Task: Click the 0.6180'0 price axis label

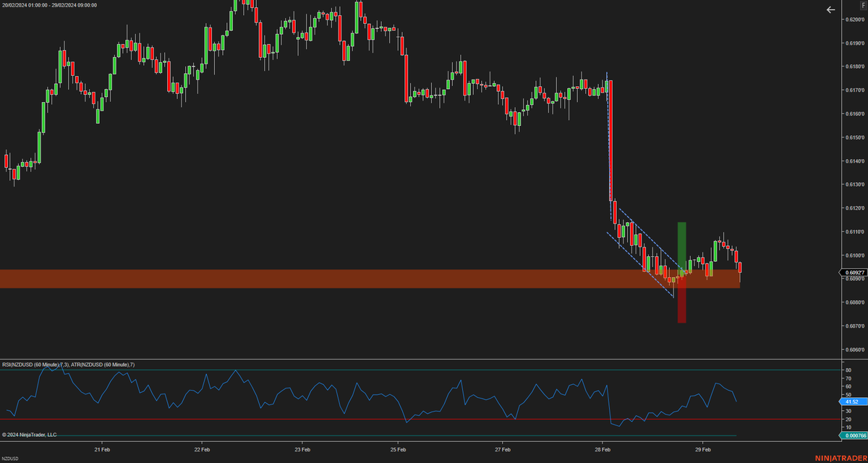Action: 854,67
